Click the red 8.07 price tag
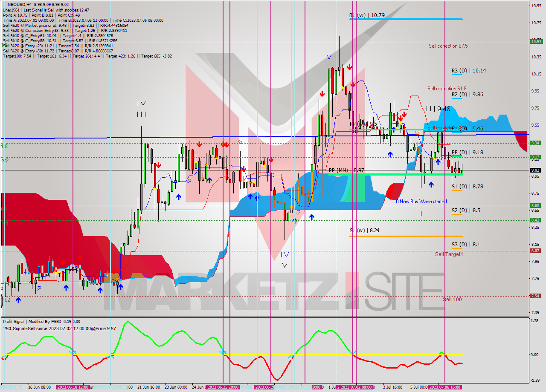 (535, 251)
